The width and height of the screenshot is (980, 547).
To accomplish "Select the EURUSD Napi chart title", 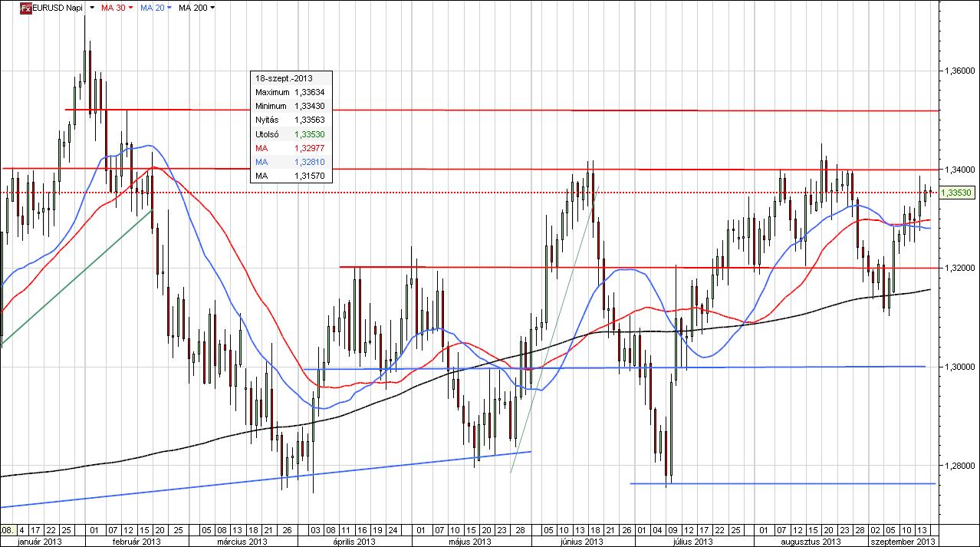I will 58,8.
